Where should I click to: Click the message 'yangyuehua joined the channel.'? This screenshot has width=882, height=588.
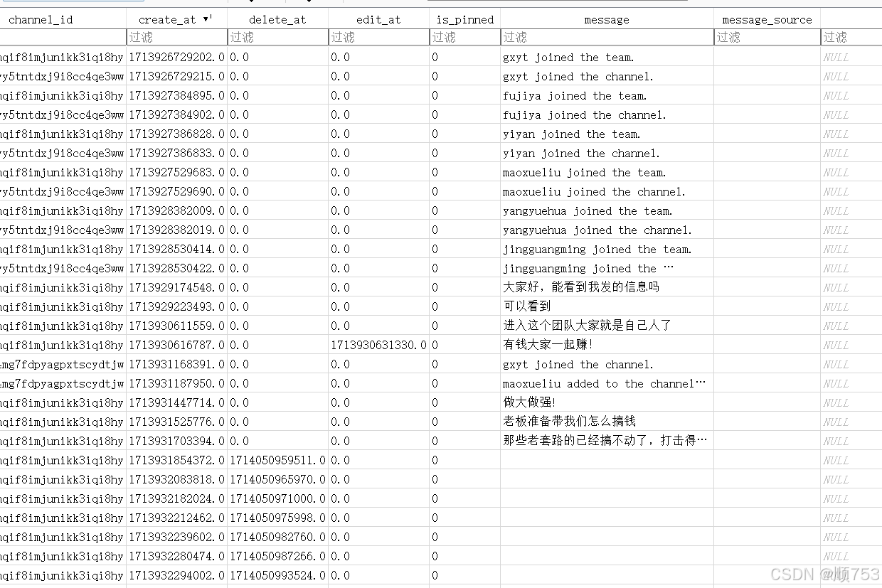point(607,230)
